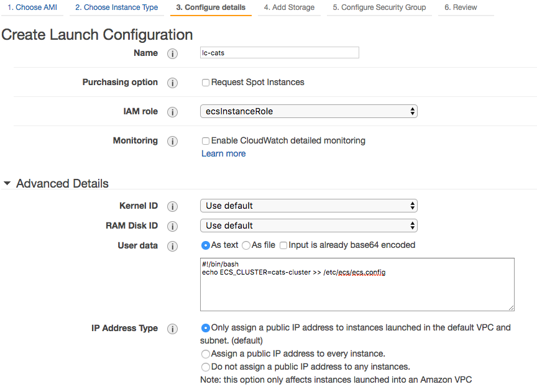This screenshot has height=392, width=537.
Task: Open the Learn more link
Action: pos(223,153)
